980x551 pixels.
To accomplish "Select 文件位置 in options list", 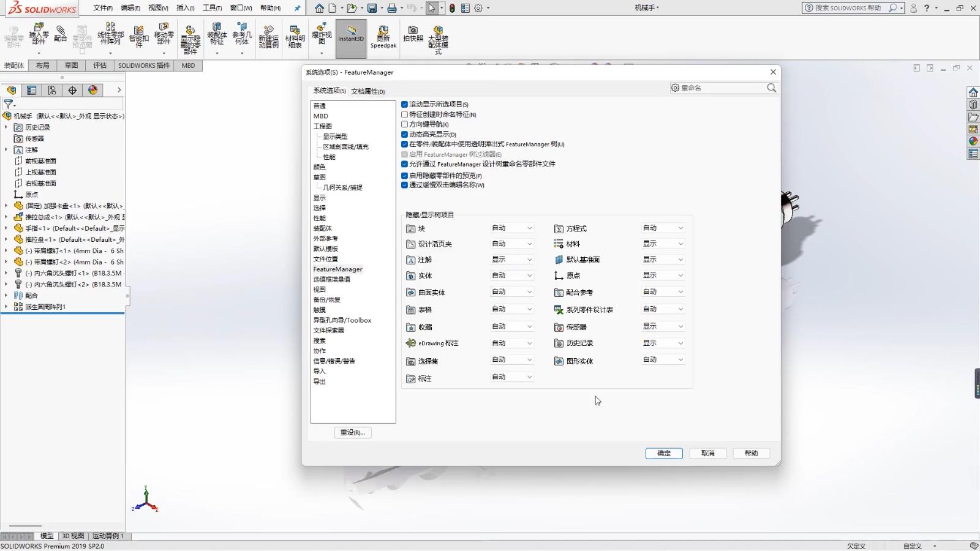I will coord(325,259).
